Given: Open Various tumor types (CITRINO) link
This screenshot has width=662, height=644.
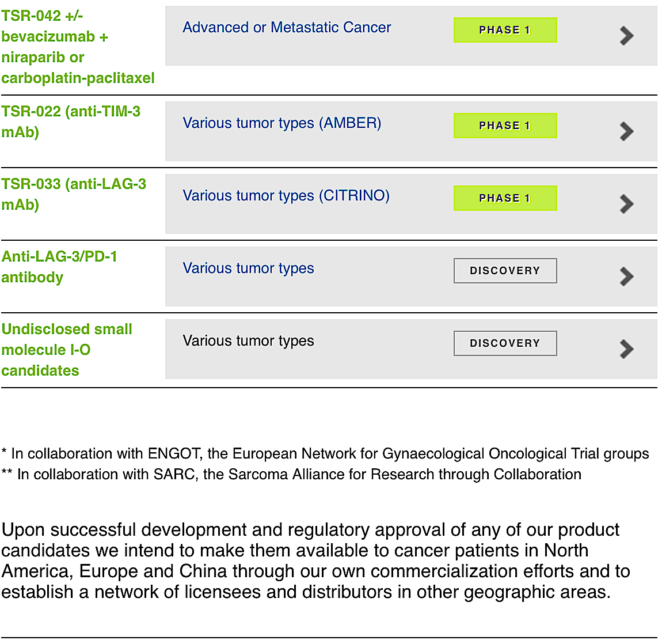Looking at the screenshot, I should tap(286, 196).
